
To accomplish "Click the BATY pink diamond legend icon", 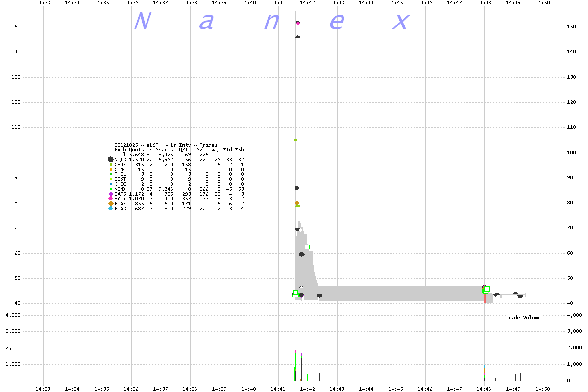I will coord(111,198).
